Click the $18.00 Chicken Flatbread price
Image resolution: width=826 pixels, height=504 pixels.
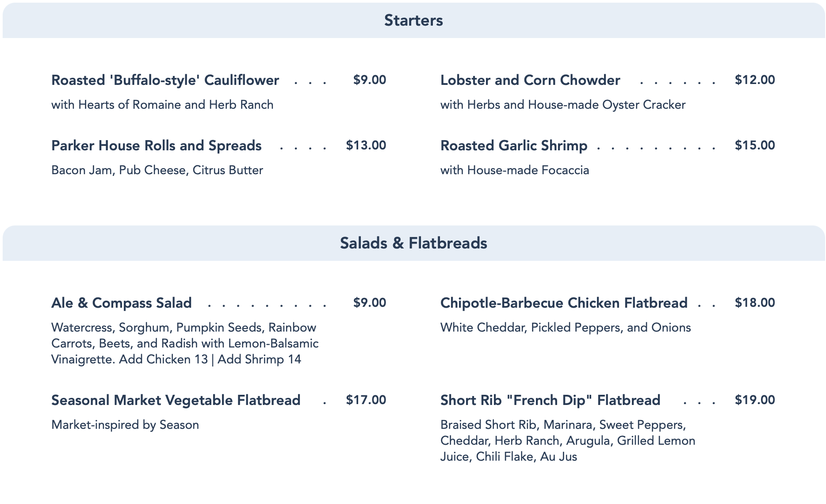click(754, 303)
